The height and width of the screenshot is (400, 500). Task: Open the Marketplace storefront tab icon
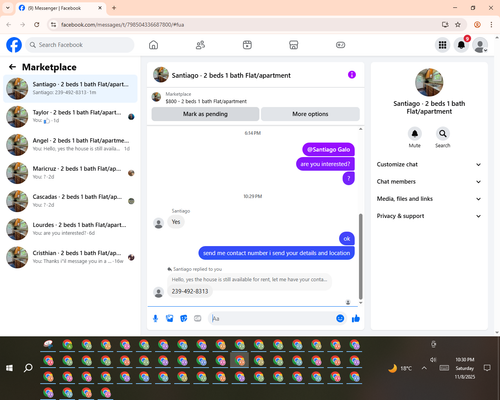[x=294, y=45]
